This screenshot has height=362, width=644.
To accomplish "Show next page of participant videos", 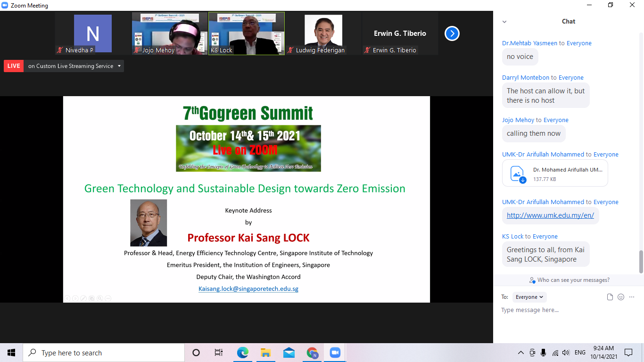I will pyautogui.click(x=452, y=33).
